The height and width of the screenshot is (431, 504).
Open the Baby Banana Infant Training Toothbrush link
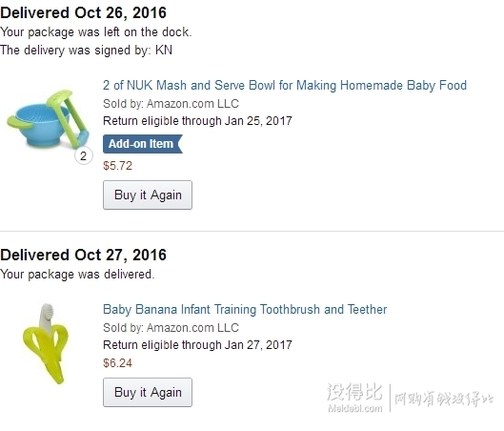point(245,309)
